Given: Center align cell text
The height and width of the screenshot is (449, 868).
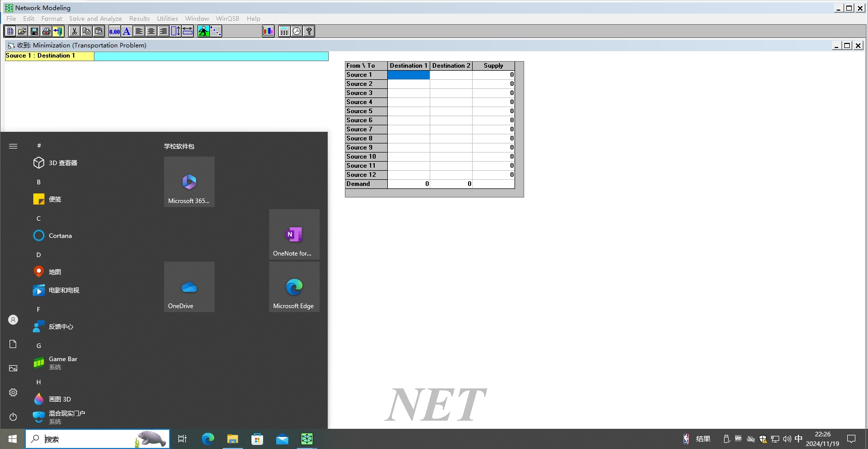Looking at the screenshot, I should coord(151,31).
